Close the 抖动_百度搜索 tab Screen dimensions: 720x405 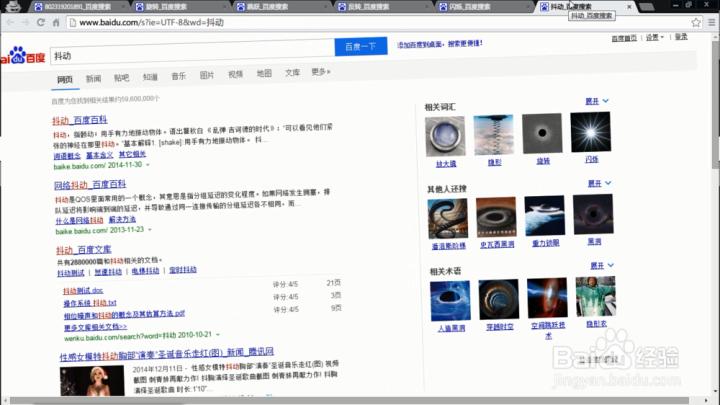click(x=629, y=6)
